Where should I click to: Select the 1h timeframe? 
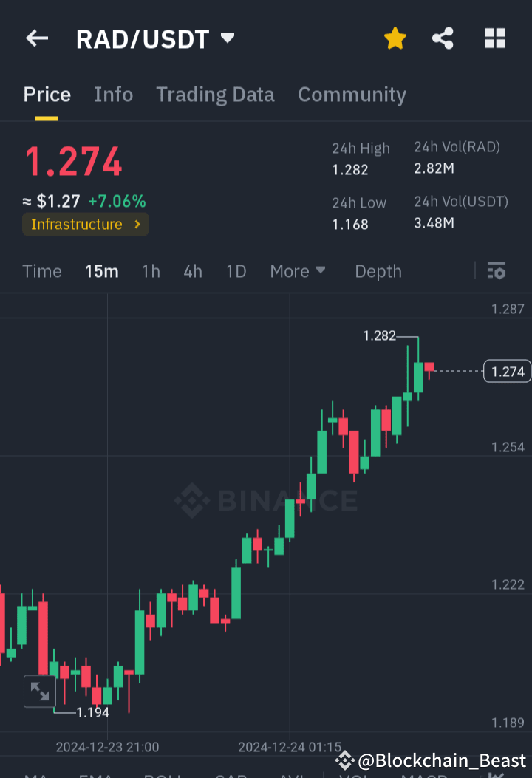click(151, 271)
